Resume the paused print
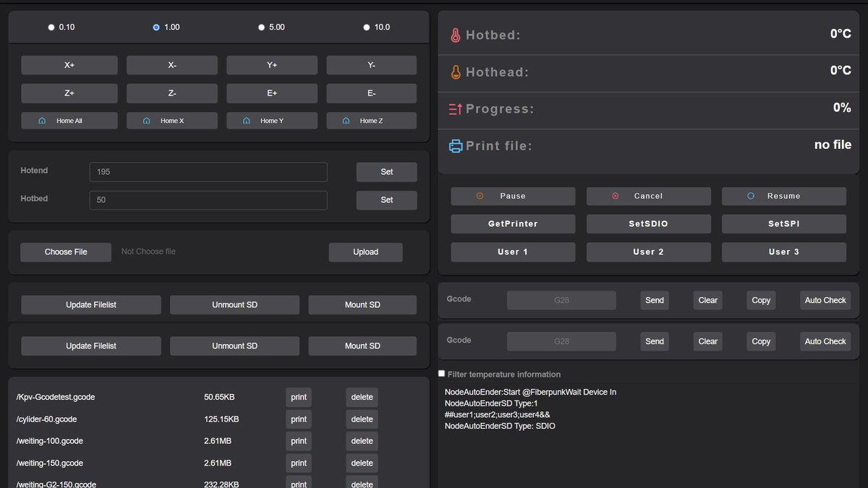This screenshot has height=488, width=868. (x=784, y=196)
